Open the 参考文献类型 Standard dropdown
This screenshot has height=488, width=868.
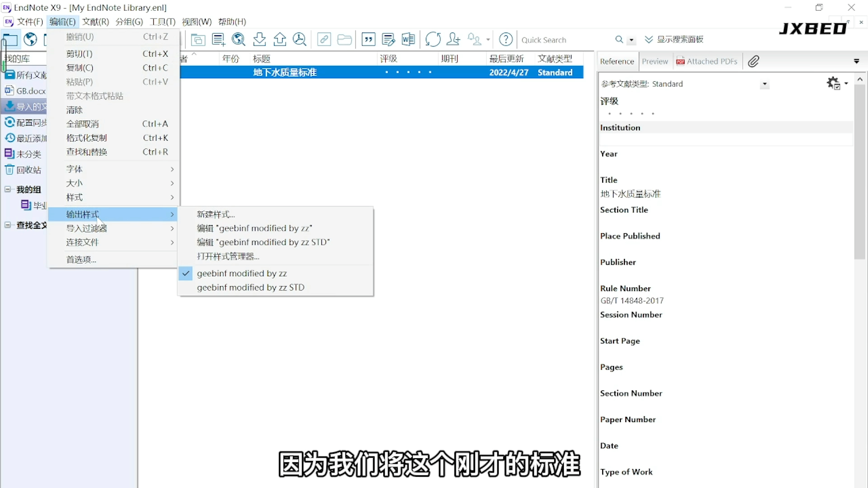[x=764, y=84]
